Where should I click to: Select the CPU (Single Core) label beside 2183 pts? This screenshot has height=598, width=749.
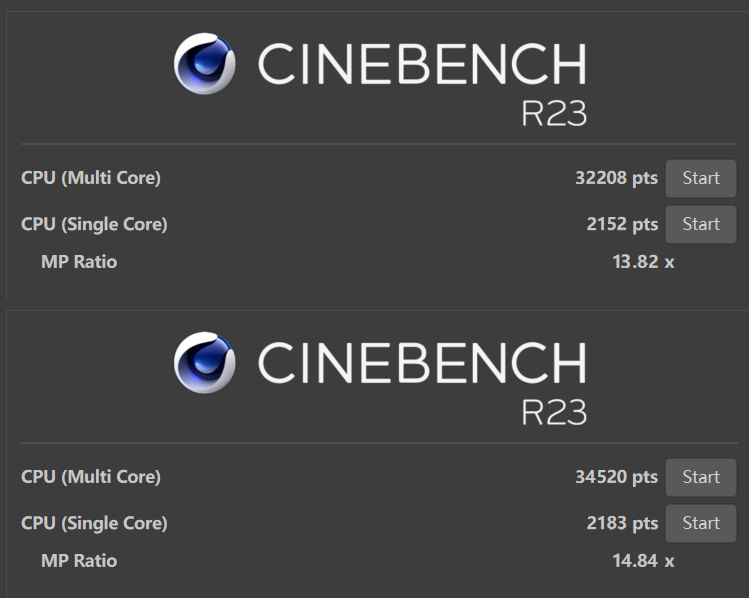pyautogui.click(x=94, y=523)
